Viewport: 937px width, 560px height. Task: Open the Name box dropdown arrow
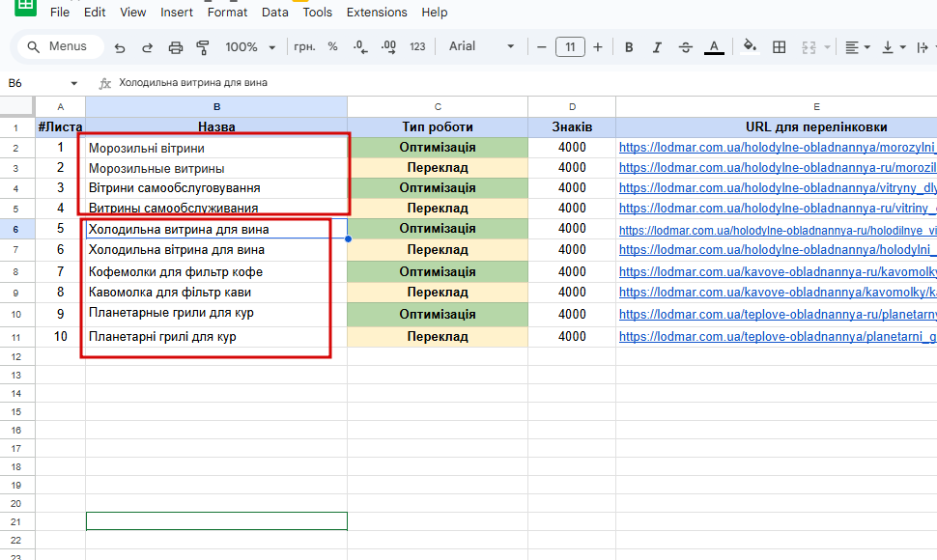coord(74,83)
